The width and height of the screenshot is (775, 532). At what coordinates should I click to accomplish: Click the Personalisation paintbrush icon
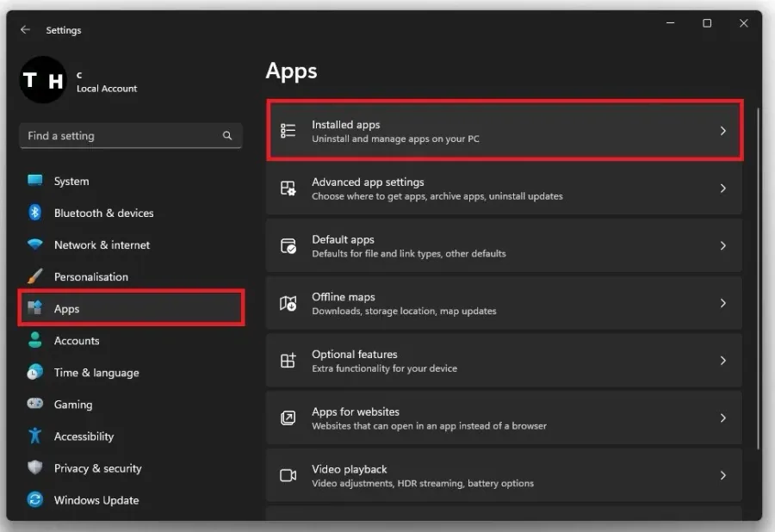tap(35, 276)
